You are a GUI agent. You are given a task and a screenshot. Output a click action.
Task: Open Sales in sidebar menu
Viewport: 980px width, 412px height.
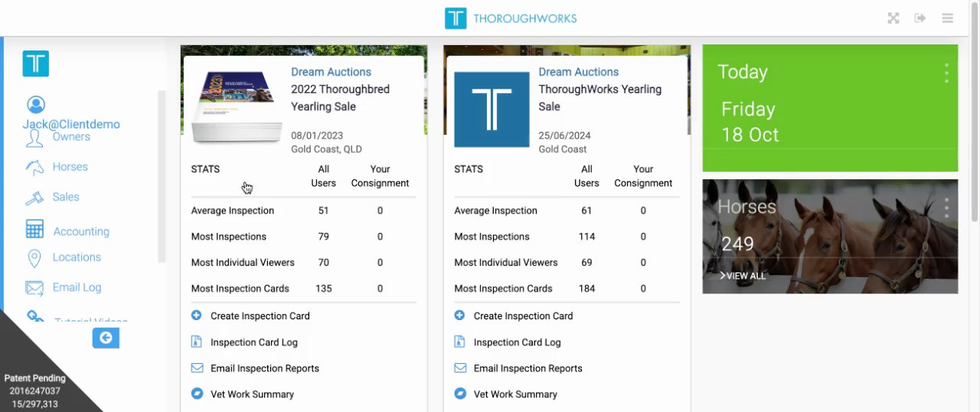click(x=66, y=197)
